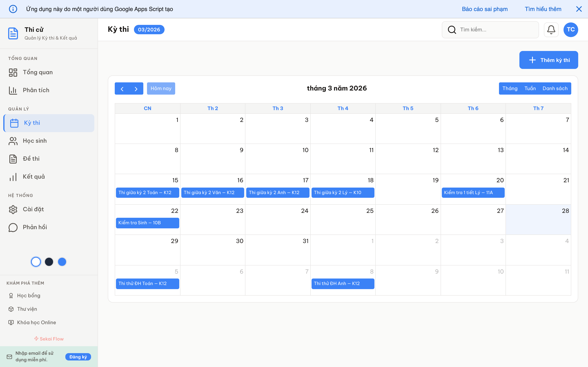Open the Phản hồi feedback section
Viewport: 588px width, 367px height.
point(35,227)
